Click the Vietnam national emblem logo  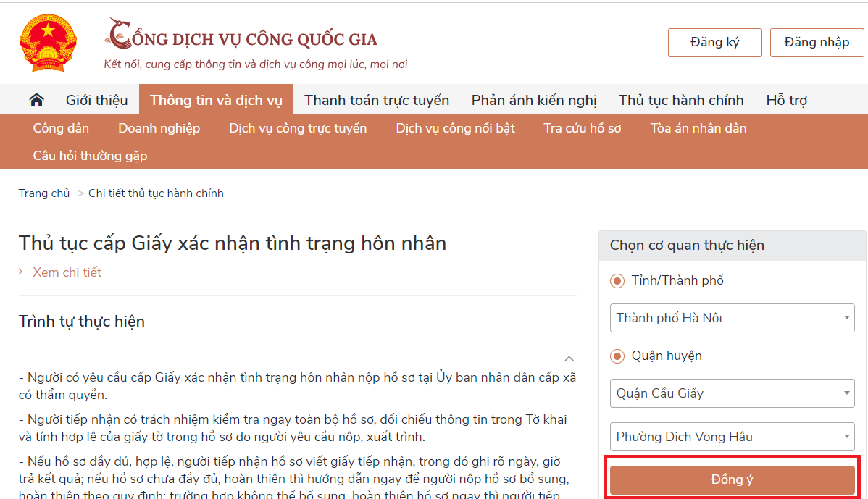[48, 43]
